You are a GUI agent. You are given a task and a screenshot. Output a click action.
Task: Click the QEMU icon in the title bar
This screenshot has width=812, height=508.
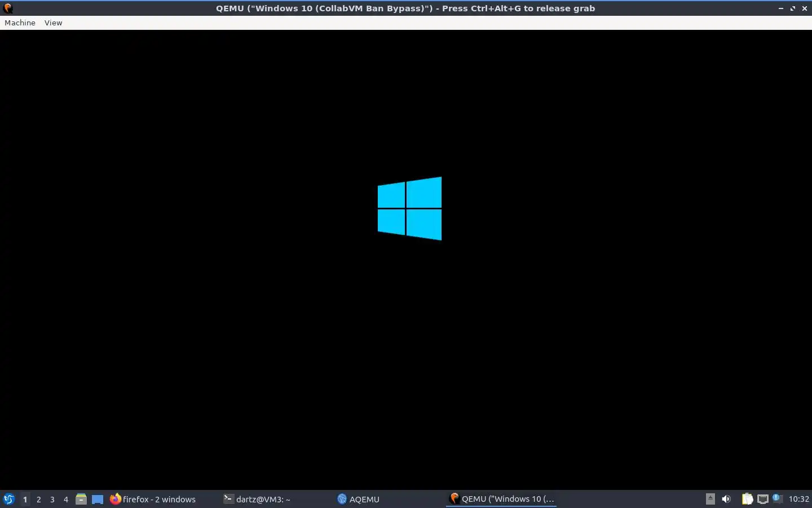point(8,8)
